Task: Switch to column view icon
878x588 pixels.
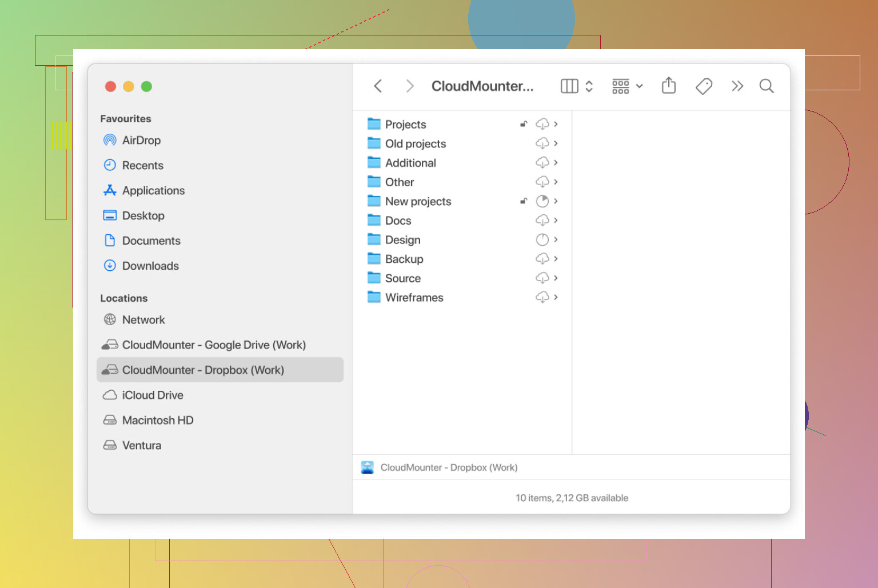Action: (569, 86)
